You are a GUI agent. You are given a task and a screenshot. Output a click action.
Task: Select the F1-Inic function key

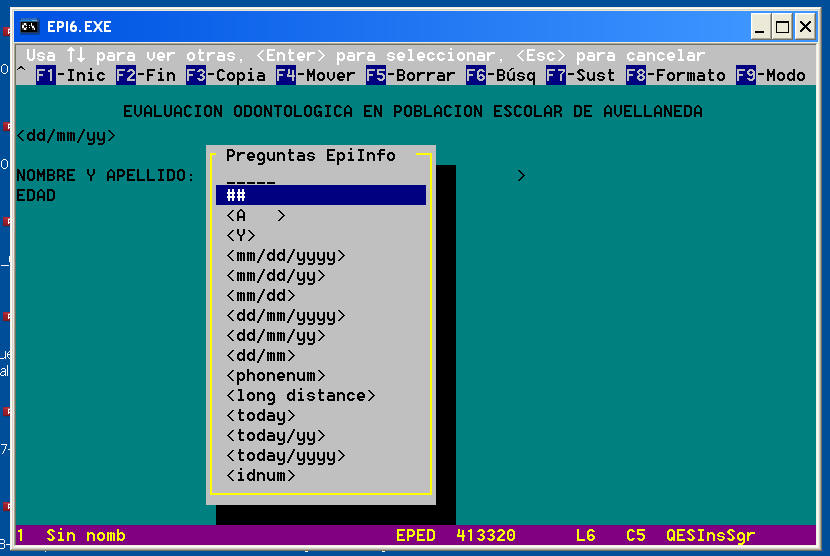pyautogui.click(x=70, y=75)
